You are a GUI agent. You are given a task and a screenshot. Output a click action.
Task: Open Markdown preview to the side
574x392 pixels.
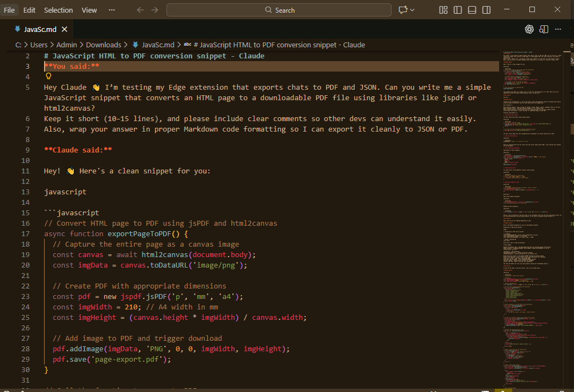(x=544, y=29)
